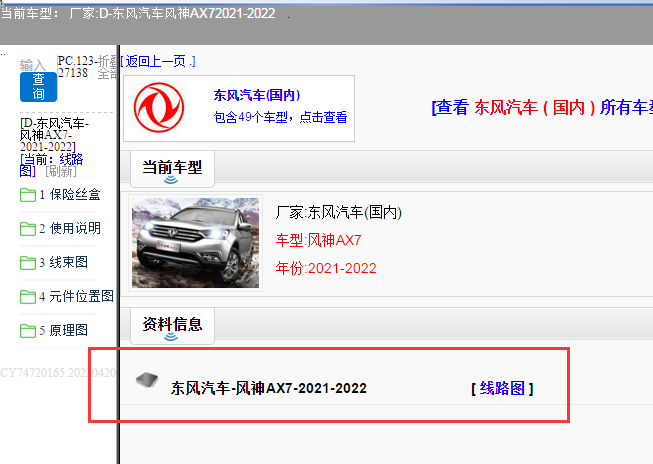Image resolution: width=653 pixels, height=464 pixels.
Task: Open the 返回上一页 link
Action: click(x=158, y=62)
